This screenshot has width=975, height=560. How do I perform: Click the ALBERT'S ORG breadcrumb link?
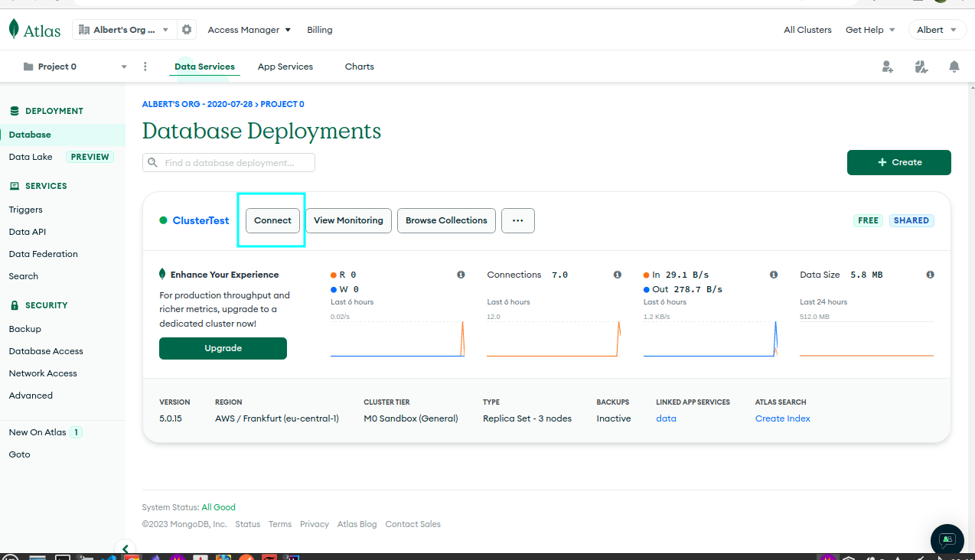coord(197,104)
